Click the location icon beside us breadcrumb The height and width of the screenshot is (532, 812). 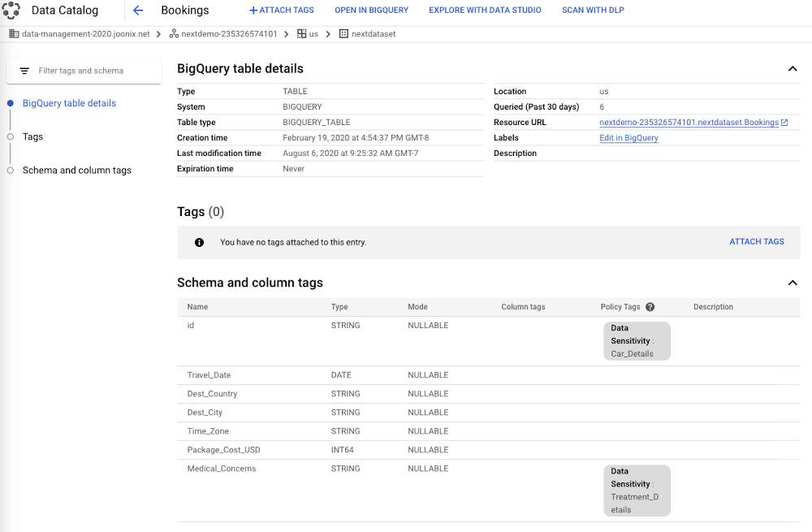pos(301,33)
